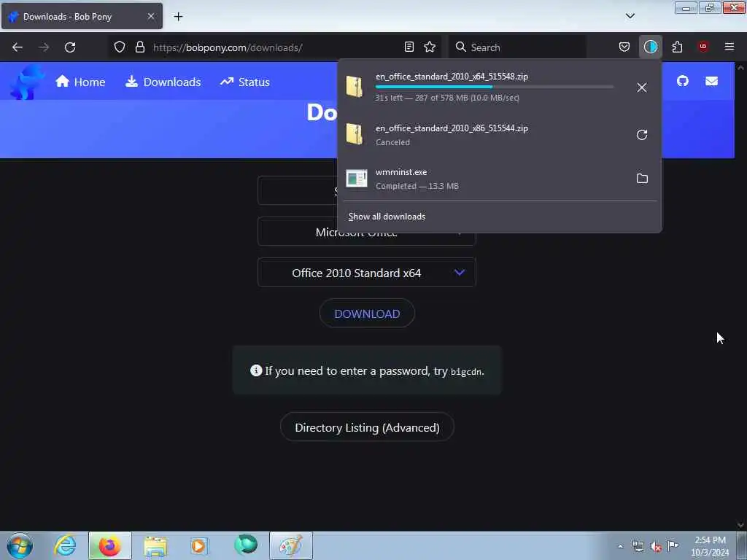Screen dimensions: 747x560
Task: Click the DOWNLOAD button
Action: tap(367, 314)
